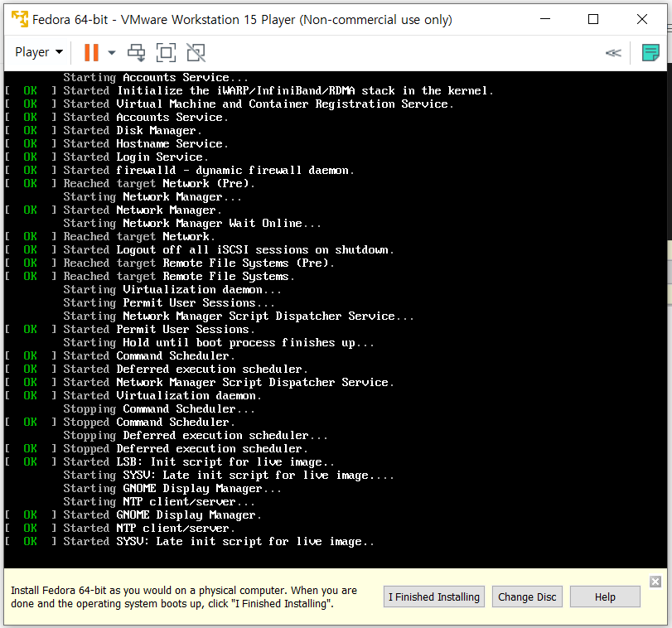Screen dimensions: 672x628
Task: Click 'Started Disk Manager' line
Action: (x=104, y=131)
